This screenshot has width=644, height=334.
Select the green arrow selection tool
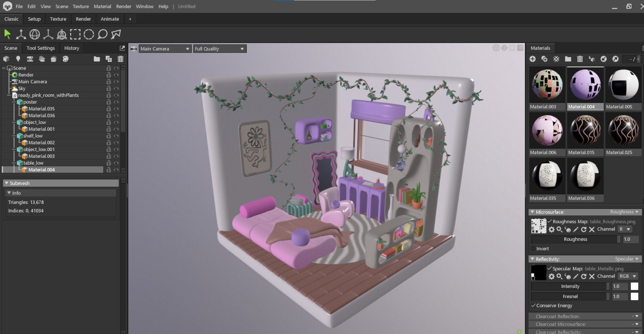click(7, 34)
